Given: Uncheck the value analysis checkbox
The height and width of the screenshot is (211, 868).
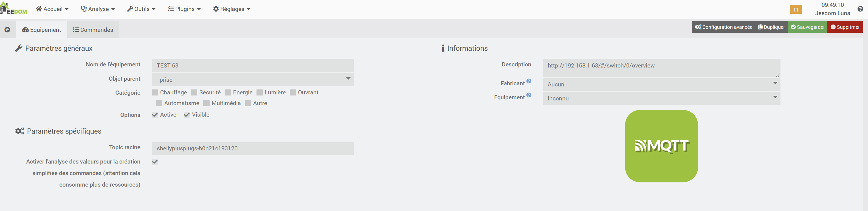Looking at the screenshot, I should point(155,162).
